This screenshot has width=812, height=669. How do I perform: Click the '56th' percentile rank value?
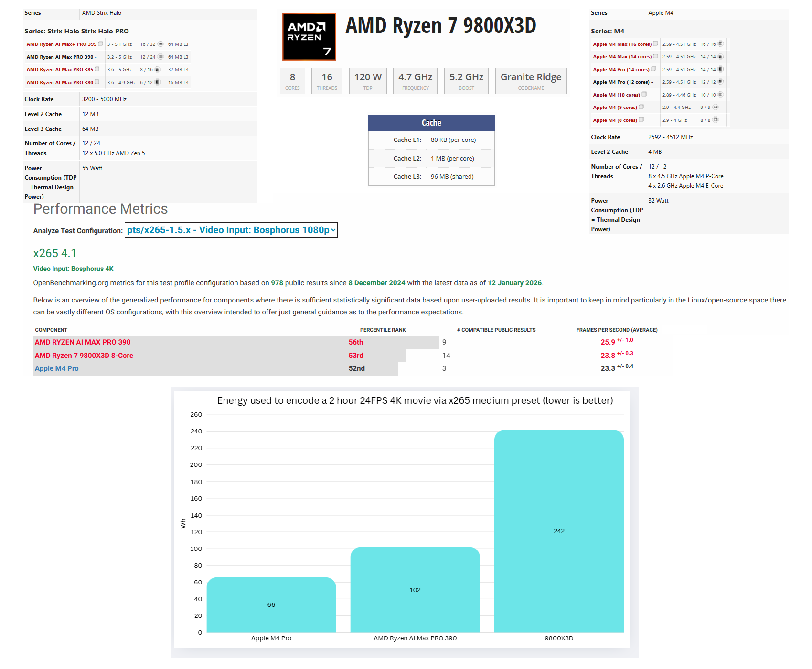tap(356, 342)
